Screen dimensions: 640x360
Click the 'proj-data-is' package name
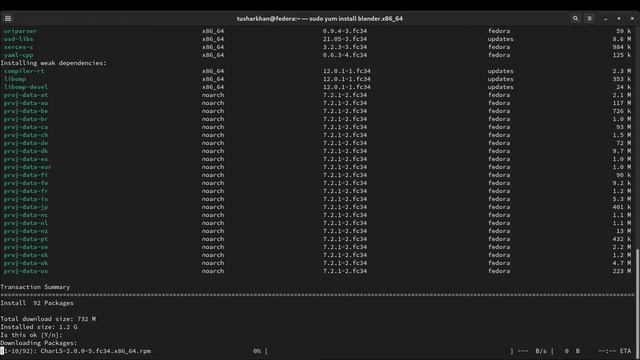(26, 199)
